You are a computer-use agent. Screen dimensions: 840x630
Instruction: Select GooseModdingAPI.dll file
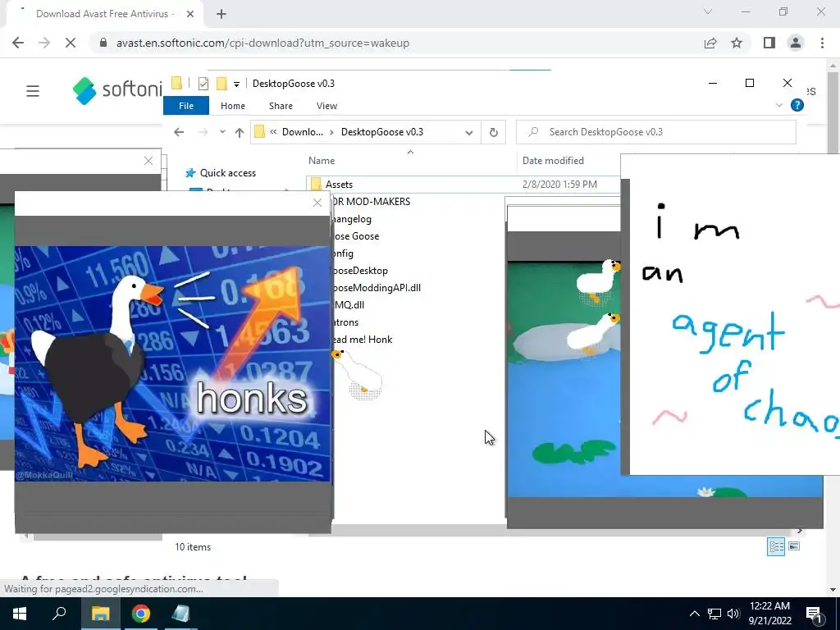coord(376,288)
